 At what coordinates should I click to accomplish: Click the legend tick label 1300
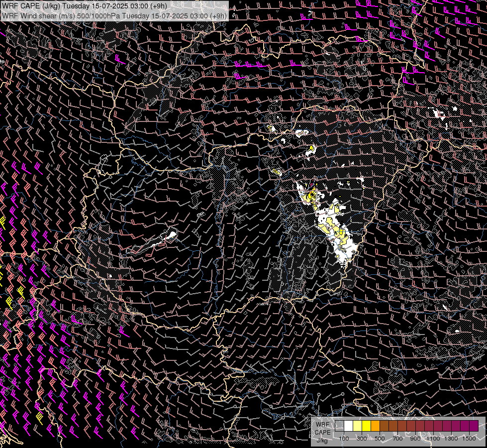tap(451, 439)
